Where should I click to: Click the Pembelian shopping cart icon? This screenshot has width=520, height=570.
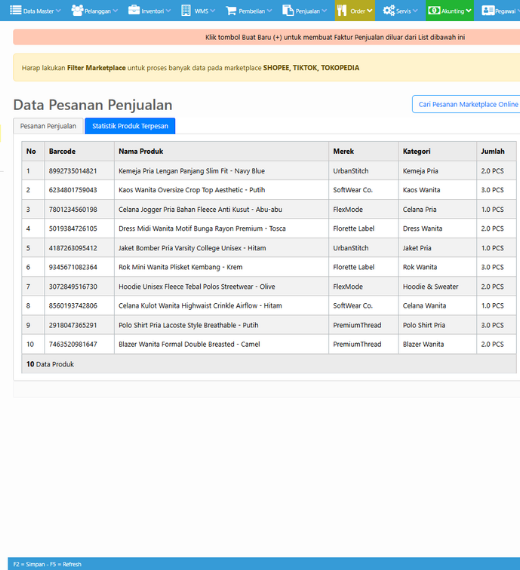point(231,11)
